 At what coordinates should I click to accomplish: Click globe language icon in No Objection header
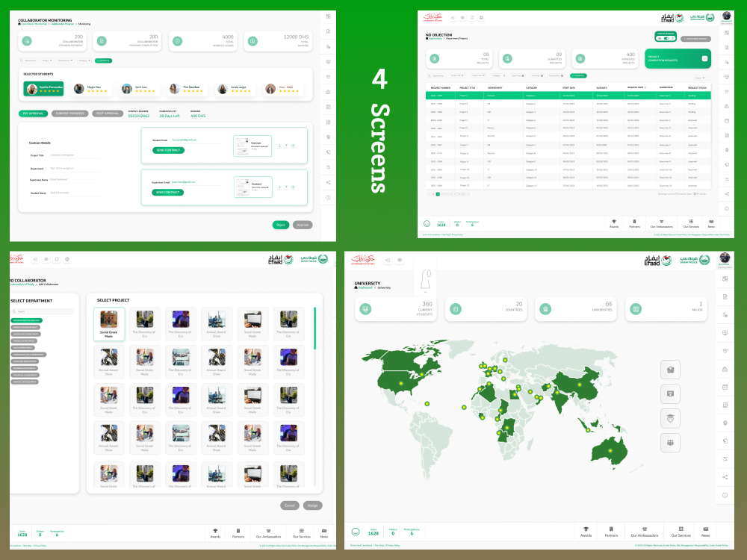[x=482, y=18]
